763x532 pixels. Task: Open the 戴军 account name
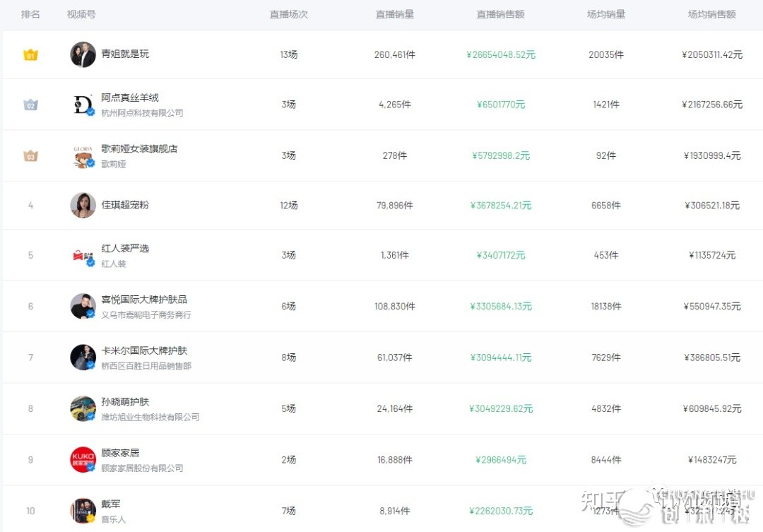110,504
